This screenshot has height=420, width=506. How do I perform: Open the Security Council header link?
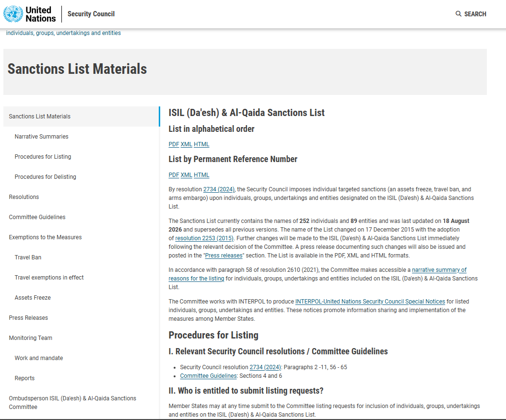(x=91, y=14)
